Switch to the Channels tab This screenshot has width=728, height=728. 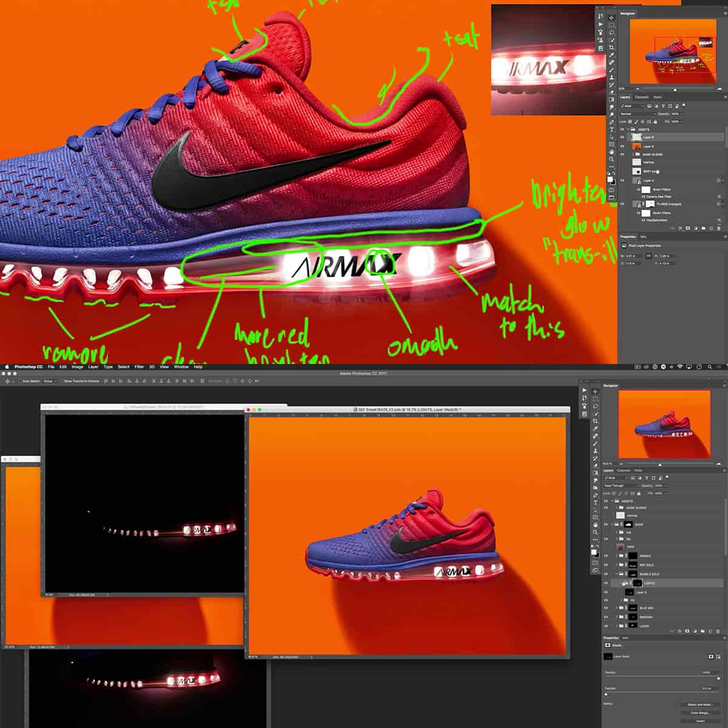click(624, 470)
